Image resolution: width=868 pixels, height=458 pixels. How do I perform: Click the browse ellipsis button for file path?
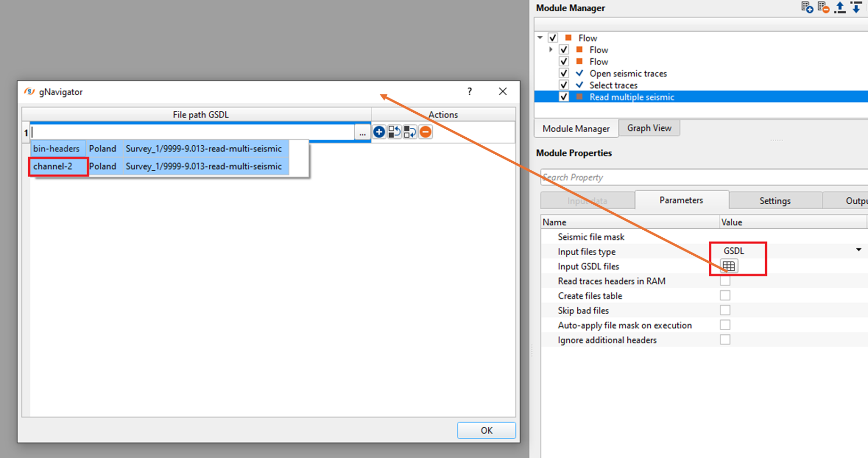362,133
